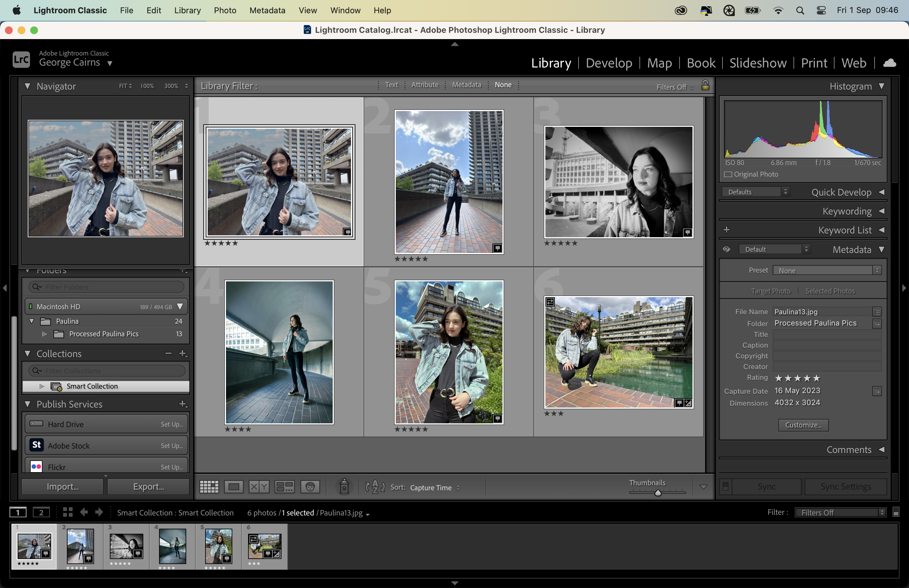Reverse sort direction with A-Z icon
909x588 pixels.
point(375,487)
